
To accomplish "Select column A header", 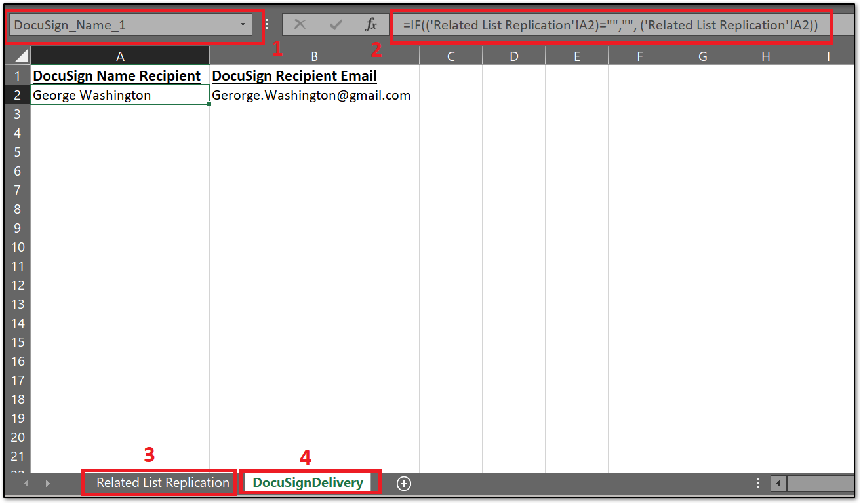I will pos(120,56).
